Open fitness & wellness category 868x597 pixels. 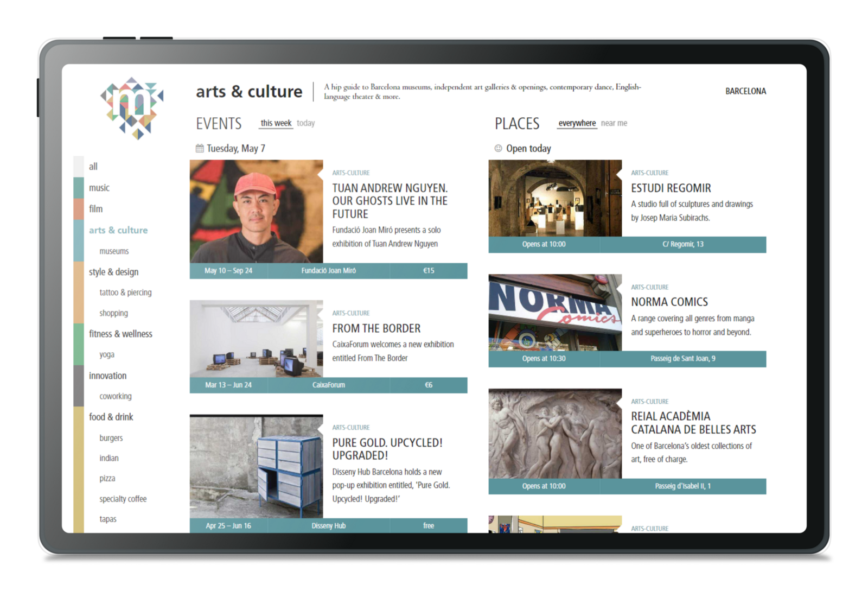120,334
